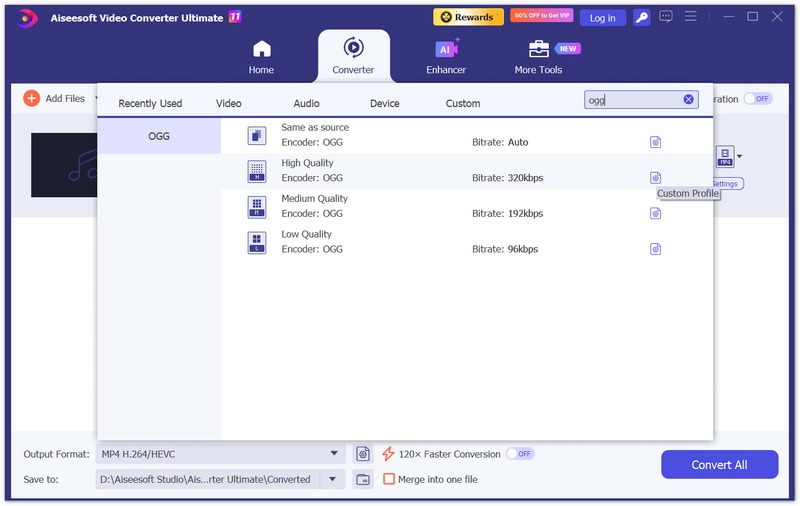Select the Recently Used tab
The height and width of the screenshot is (506, 800).
coord(150,104)
